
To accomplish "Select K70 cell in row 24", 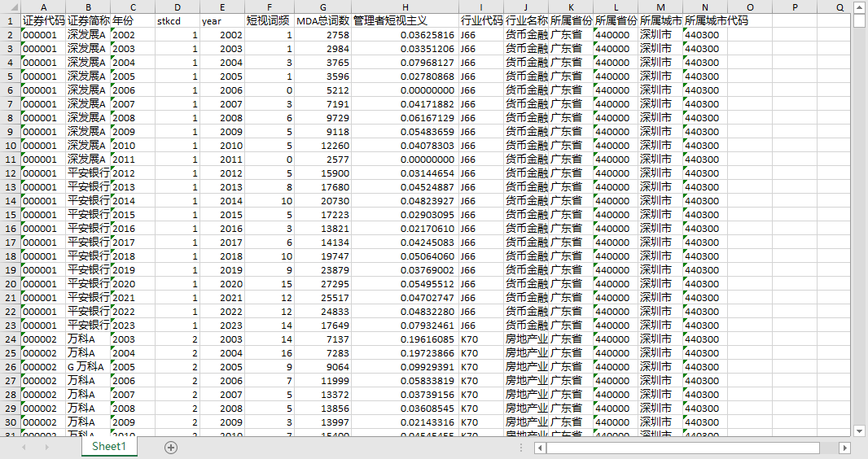I will point(481,339).
